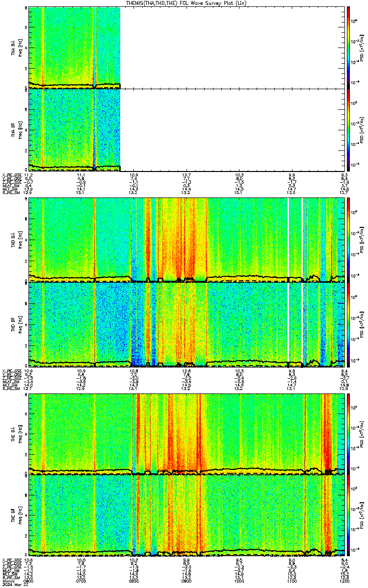Select the THE B⊥ spectrogram panel
368x588 pixels.
pos(187,434)
